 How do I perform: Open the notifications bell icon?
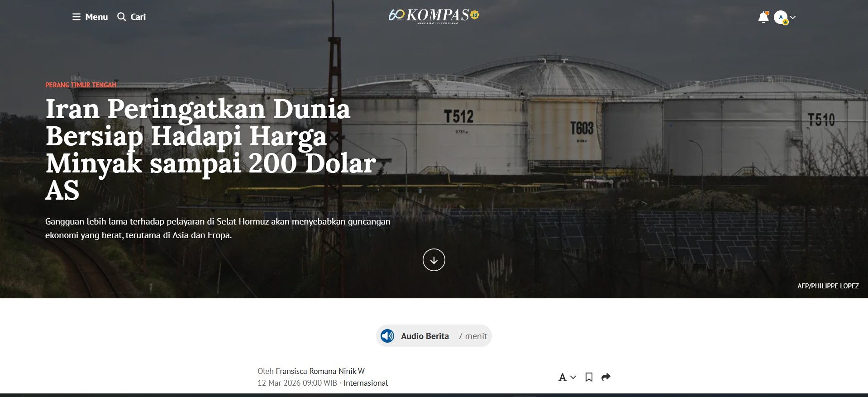[763, 17]
